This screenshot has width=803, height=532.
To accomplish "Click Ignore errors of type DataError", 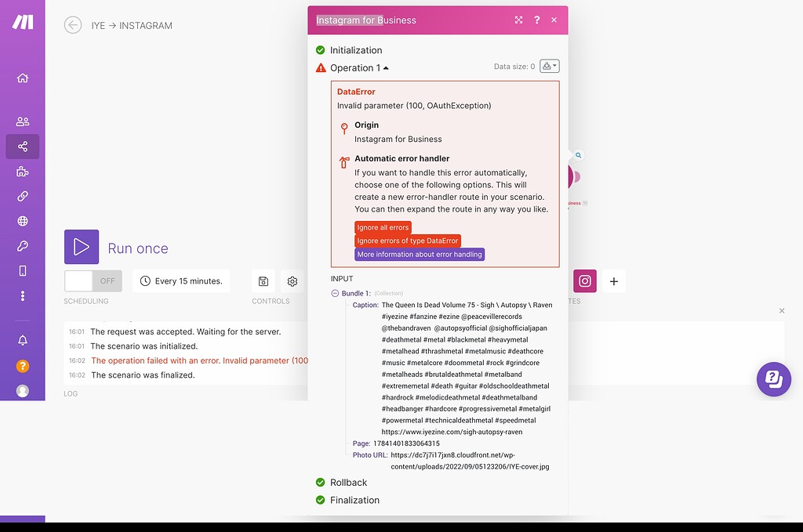I will point(408,241).
